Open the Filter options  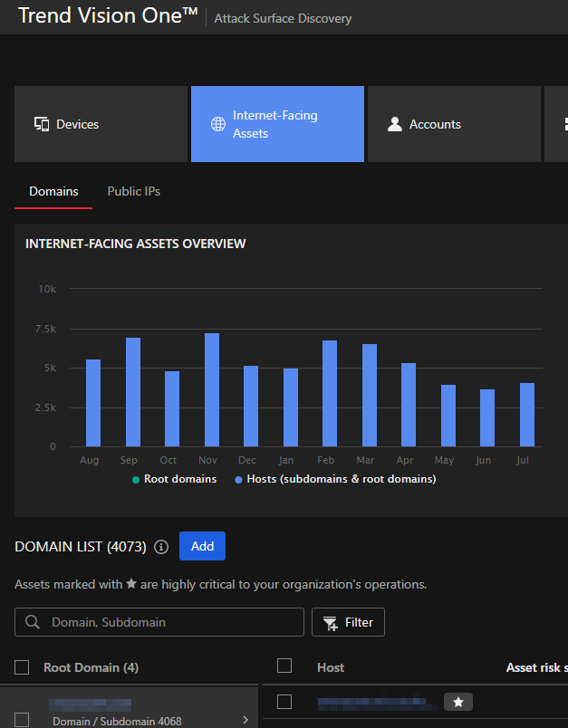tap(348, 622)
